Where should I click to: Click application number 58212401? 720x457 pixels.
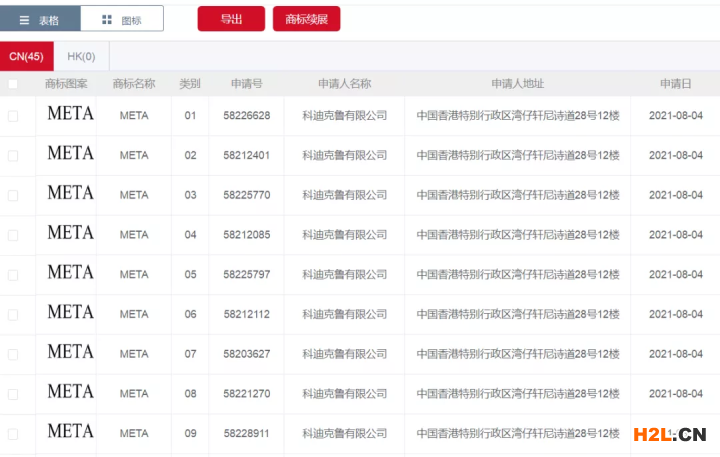tap(247, 156)
